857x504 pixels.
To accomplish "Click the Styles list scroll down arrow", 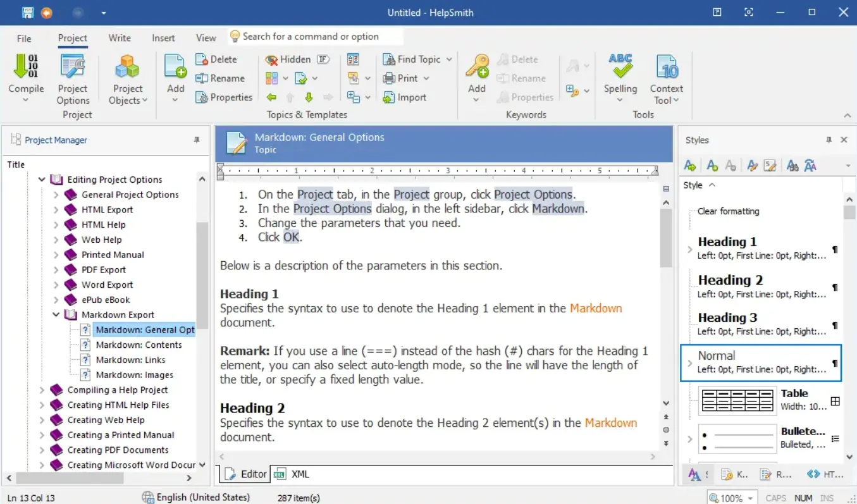I will [849, 457].
